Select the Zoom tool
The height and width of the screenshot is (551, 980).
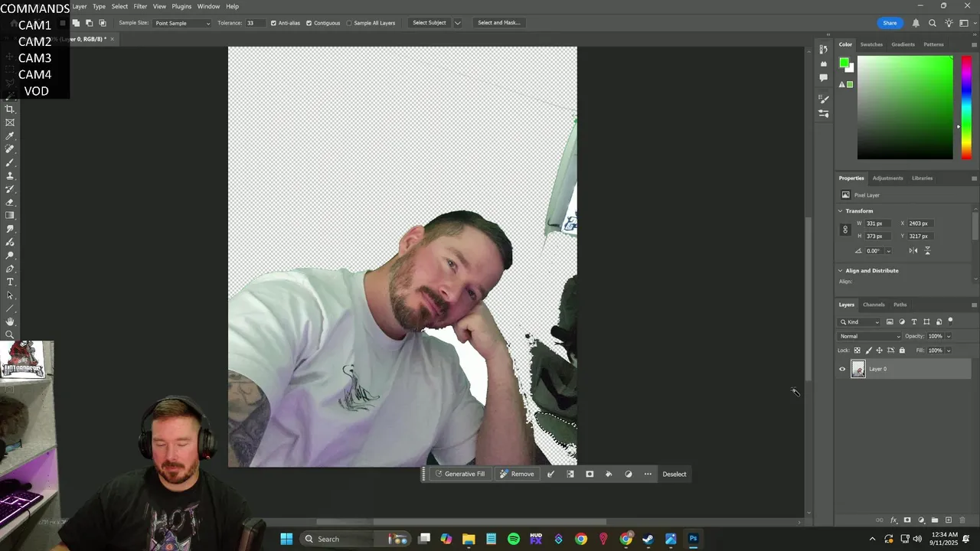coord(10,335)
